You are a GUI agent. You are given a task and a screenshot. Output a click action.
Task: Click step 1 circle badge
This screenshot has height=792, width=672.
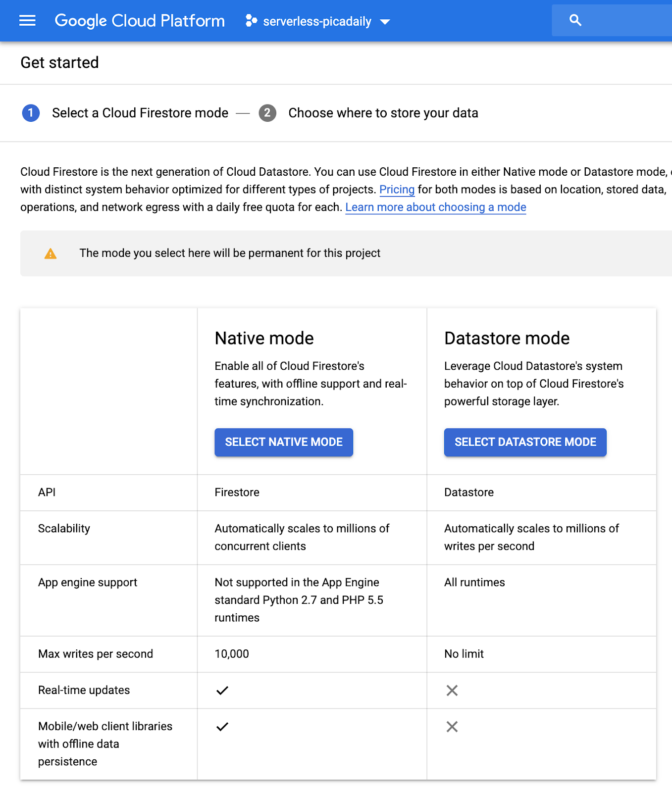coord(31,113)
